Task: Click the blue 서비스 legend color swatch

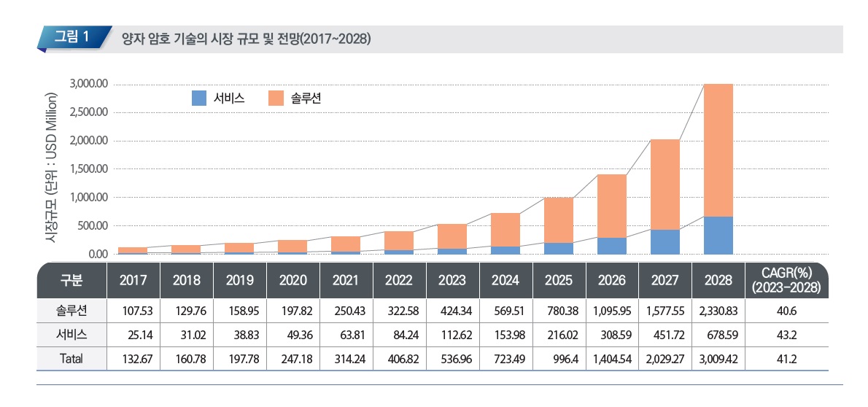Action: [x=199, y=98]
